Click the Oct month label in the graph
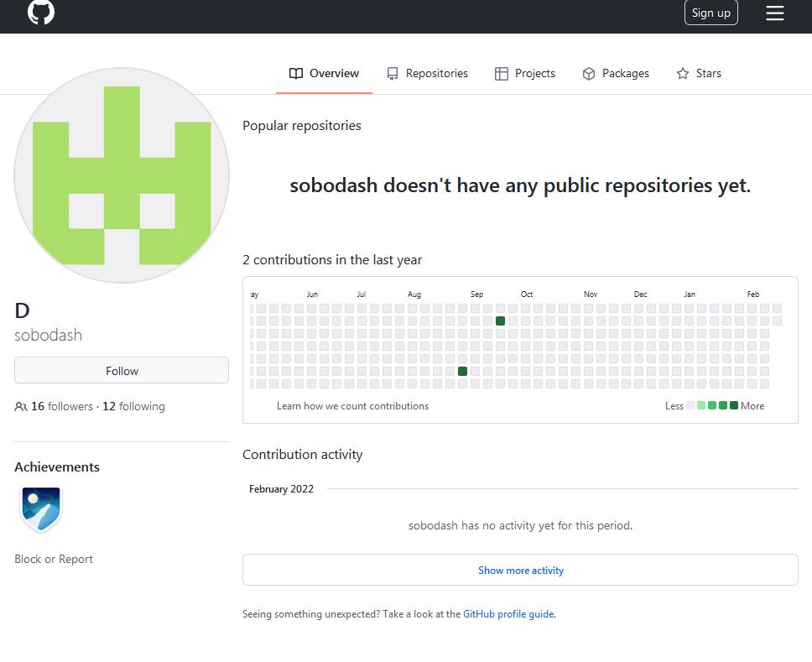 coord(527,295)
